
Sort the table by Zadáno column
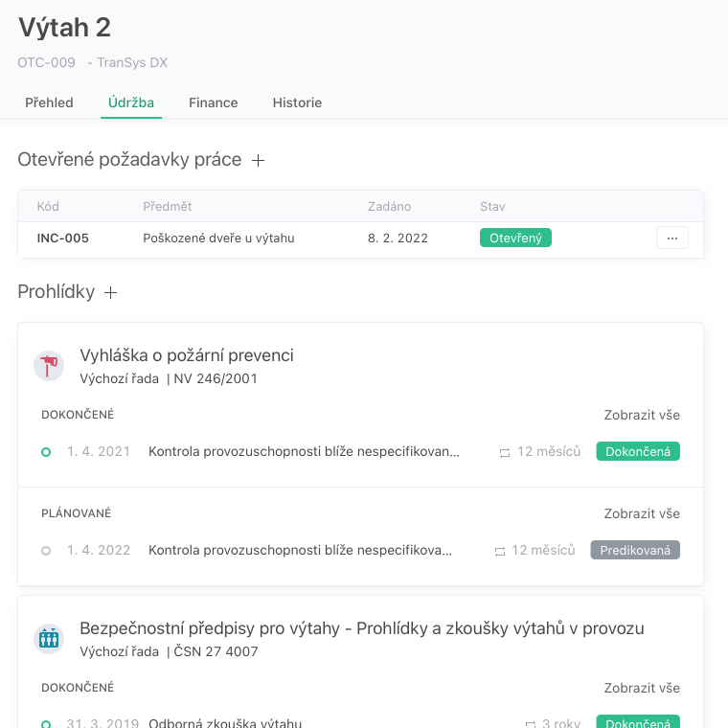(389, 207)
